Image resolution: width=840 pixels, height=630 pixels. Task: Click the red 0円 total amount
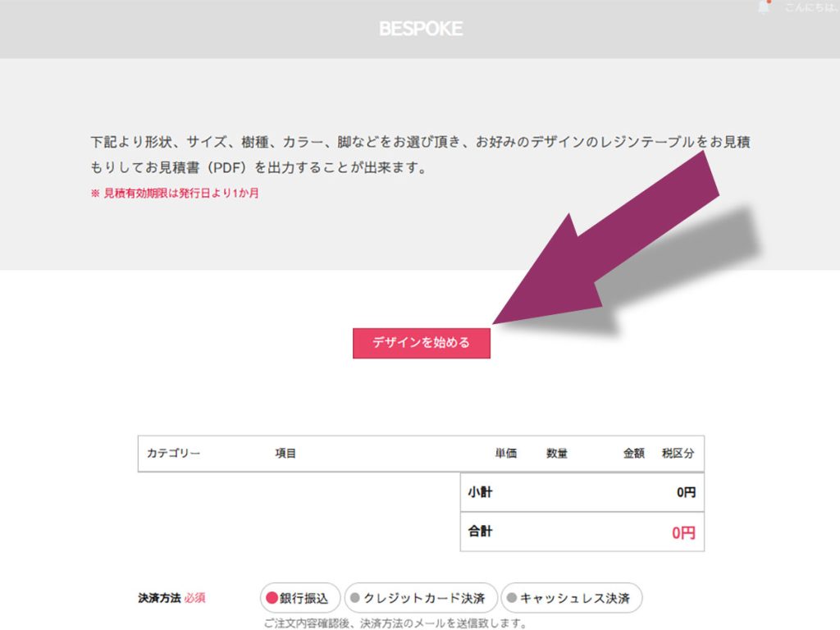683,532
